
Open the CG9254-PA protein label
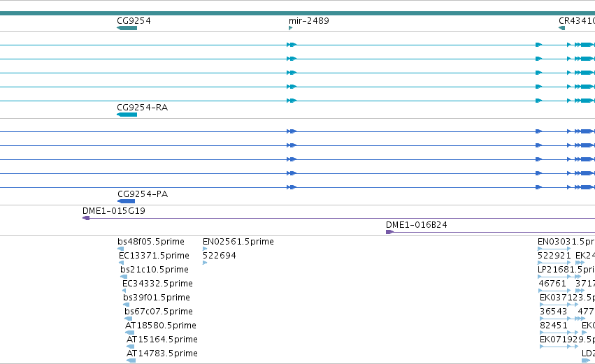tap(143, 194)
